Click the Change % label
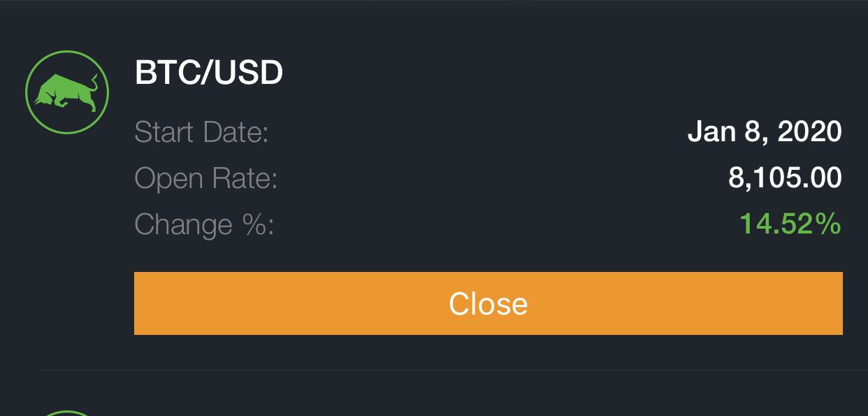Image resolution: width=868 pixels, height=416 pixels. (204, 224)
